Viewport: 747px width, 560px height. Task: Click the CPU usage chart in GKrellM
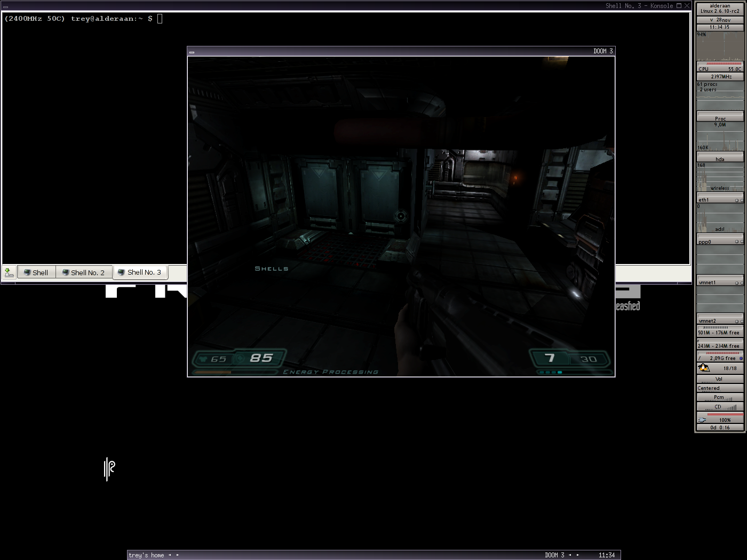(x=720, y=46)
